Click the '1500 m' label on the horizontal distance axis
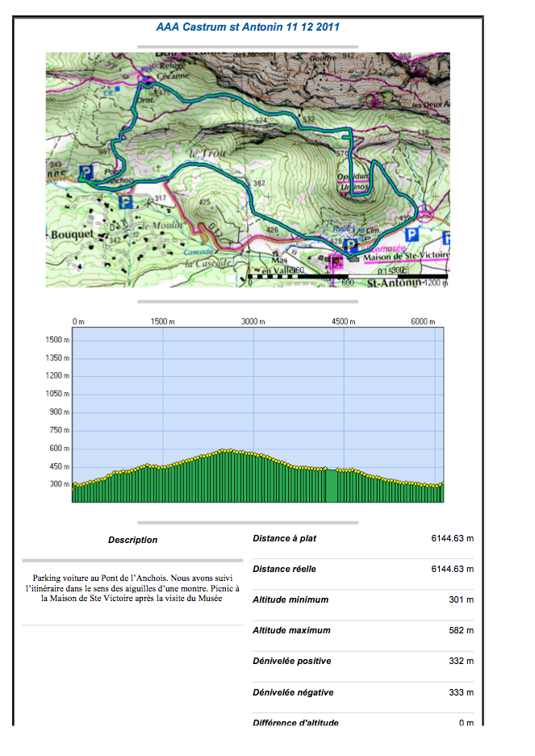Image resolution: width=535 pixels, height=756 pixels. (162, 322)
